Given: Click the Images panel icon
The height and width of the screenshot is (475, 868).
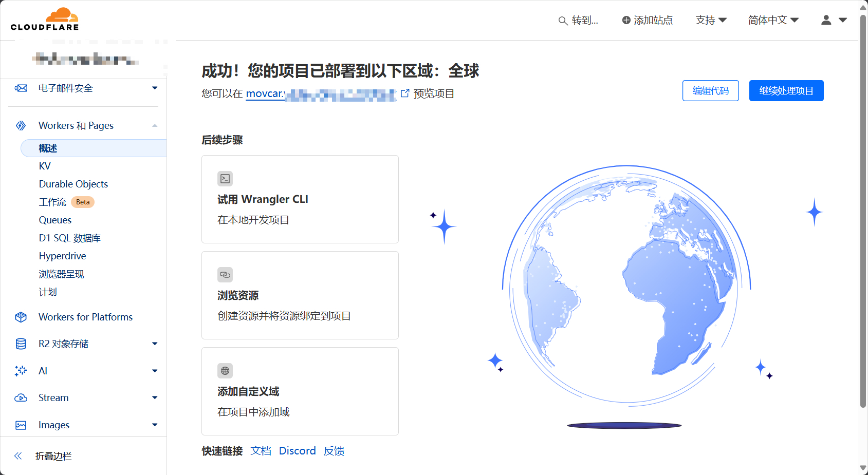Looking at the screenshot, I should [x=21, y=425].
